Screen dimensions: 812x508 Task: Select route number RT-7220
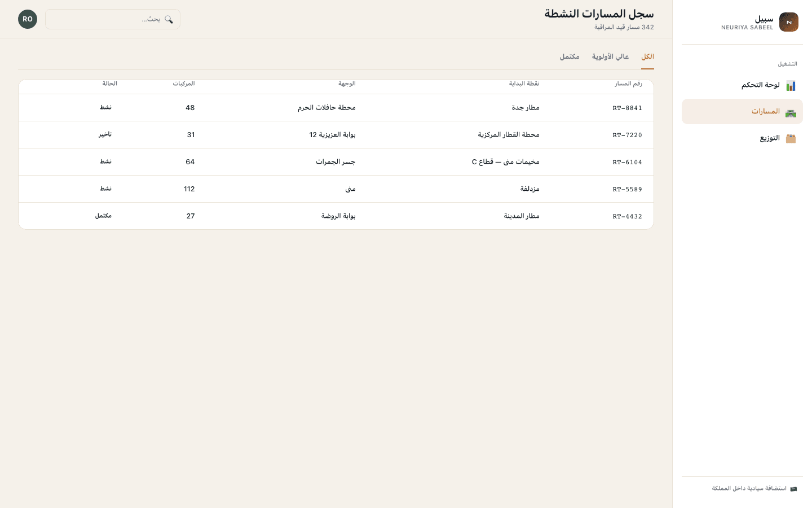click(628, 135)
